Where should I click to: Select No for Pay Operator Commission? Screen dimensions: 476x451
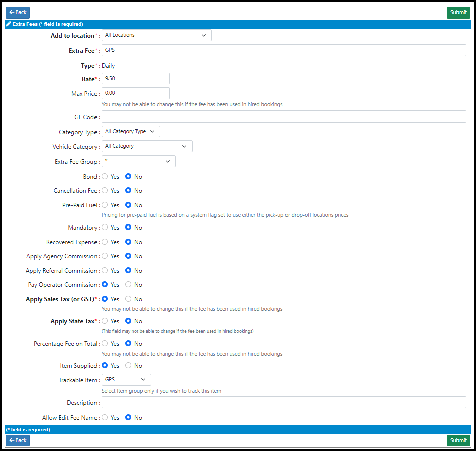click(x=128, y=285)
